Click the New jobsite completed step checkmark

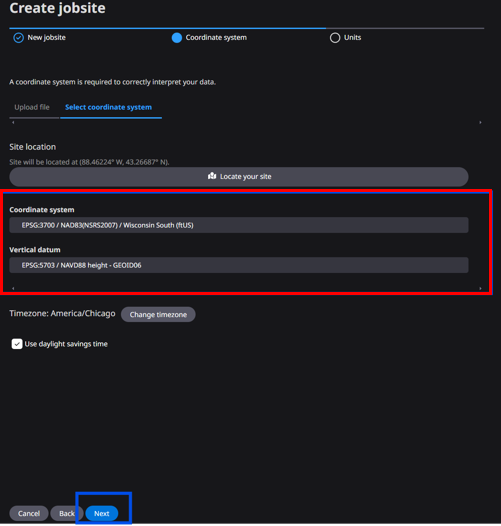pos(18,38)
